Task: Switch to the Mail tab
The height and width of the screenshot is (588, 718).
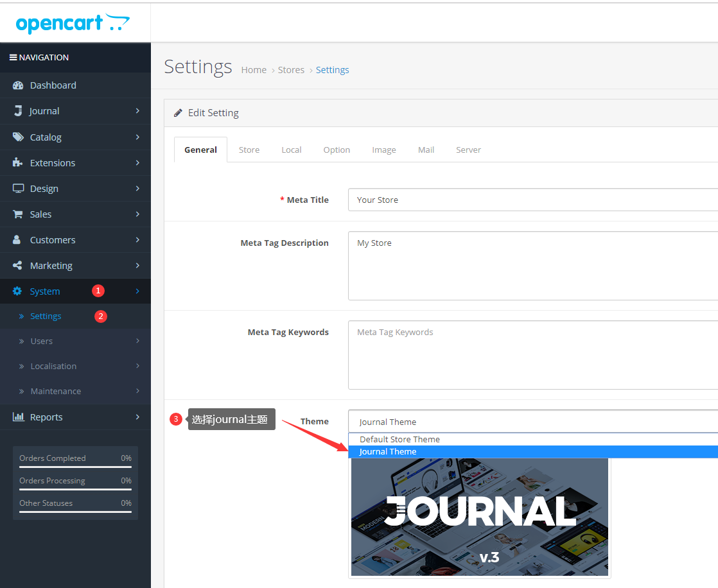Action: pyautogui.click(x=426, y=150)
